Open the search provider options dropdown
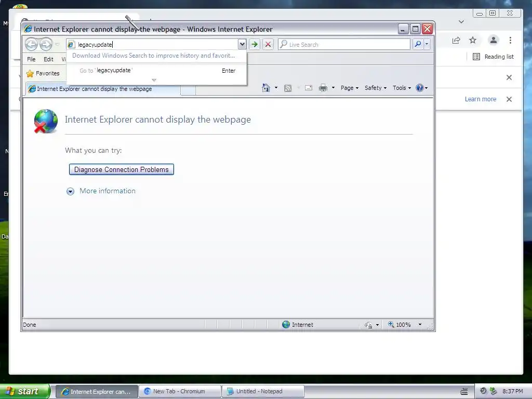 tap(427, 44)
